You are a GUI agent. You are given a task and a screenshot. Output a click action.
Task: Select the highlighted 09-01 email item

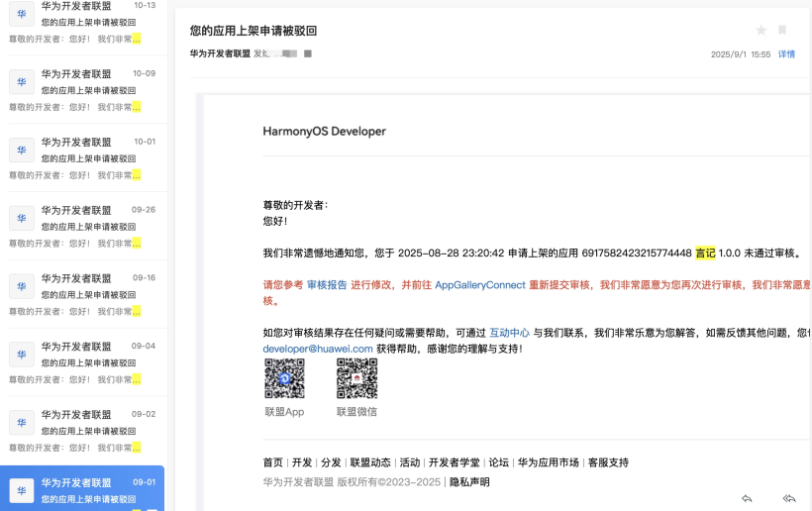click(x=83, y=490)
